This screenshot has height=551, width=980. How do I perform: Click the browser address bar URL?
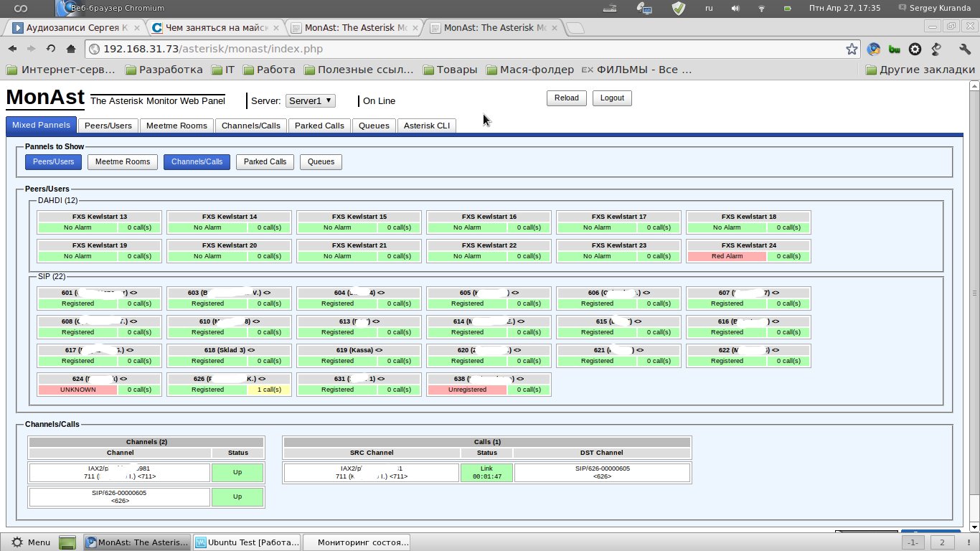tap(213, 50)
